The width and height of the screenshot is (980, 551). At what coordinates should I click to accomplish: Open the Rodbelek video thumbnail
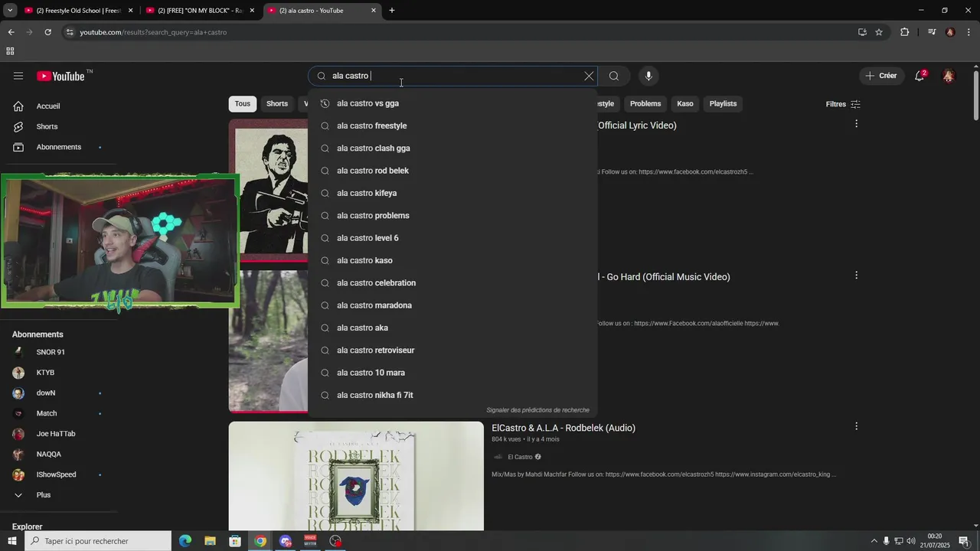tap(356, 476)
